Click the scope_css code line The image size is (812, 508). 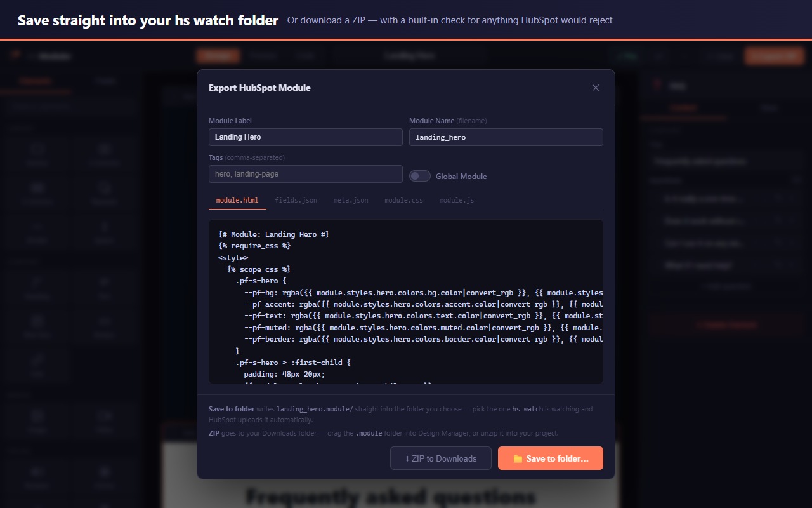pyautogui.click(x=259, y=269)
